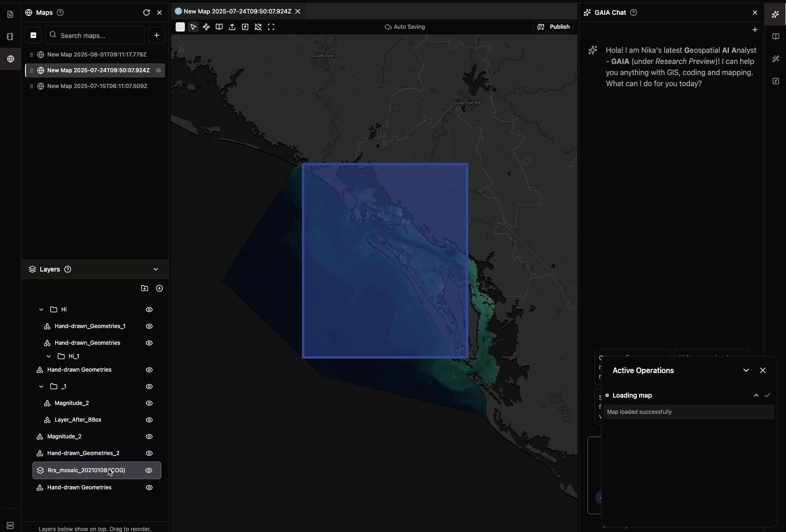This screenshot has height=532, width=786.
Task: Publish the current map
Action: tap(553, 27)
